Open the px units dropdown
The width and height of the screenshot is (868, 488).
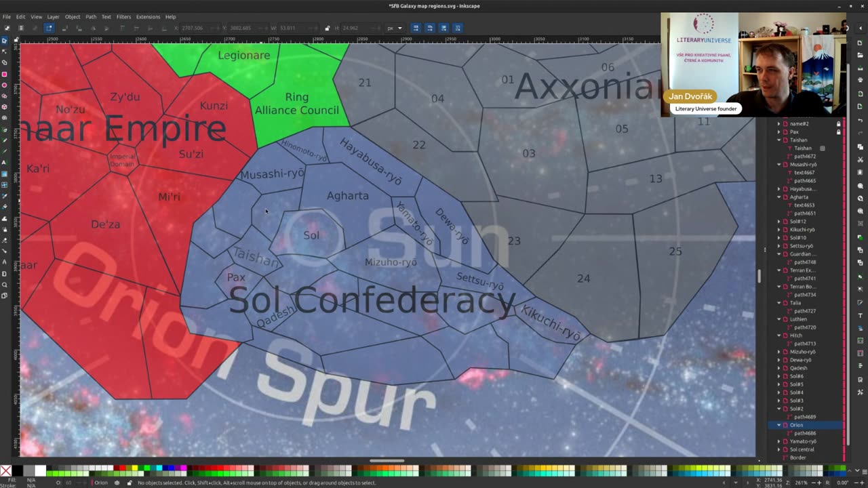394,28
